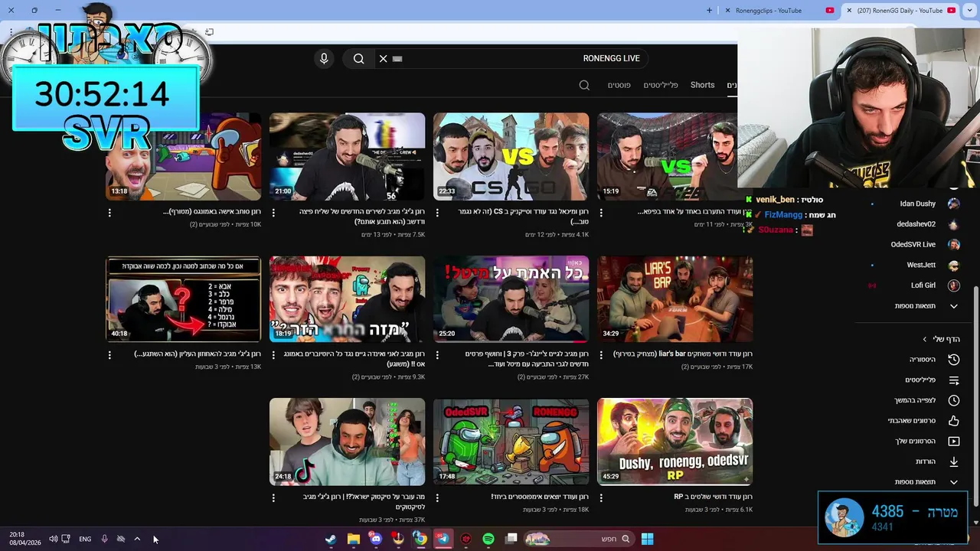
Task: Select the (207) RonenGG Daily browser tab
Action: point(900,10)
